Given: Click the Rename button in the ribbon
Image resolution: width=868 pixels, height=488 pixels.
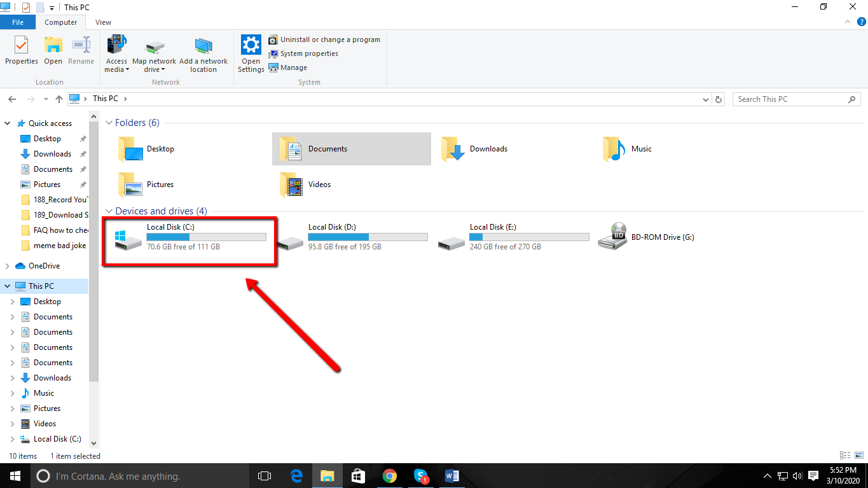Looking at the screenshot, I should [81, 50].
